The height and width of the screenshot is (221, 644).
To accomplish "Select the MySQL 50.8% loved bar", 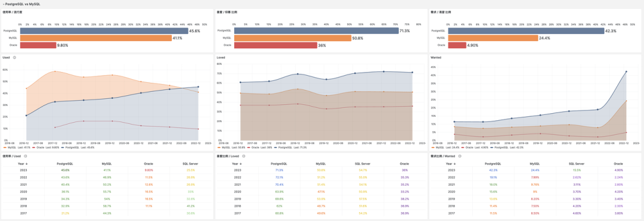I will point(293,38).
